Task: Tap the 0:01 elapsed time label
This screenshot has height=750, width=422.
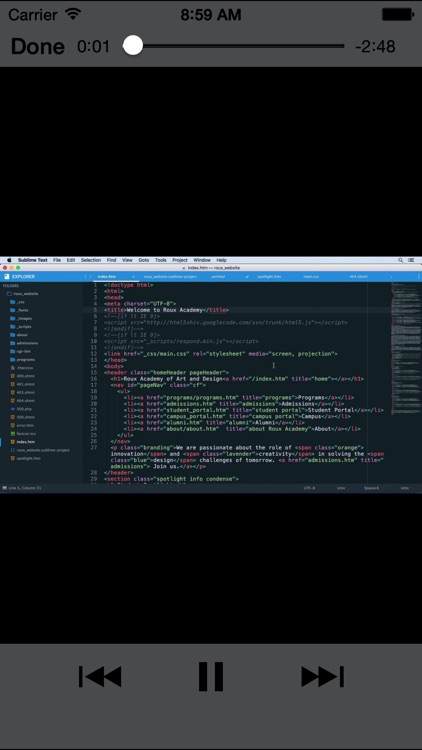Action: [93, 46]
